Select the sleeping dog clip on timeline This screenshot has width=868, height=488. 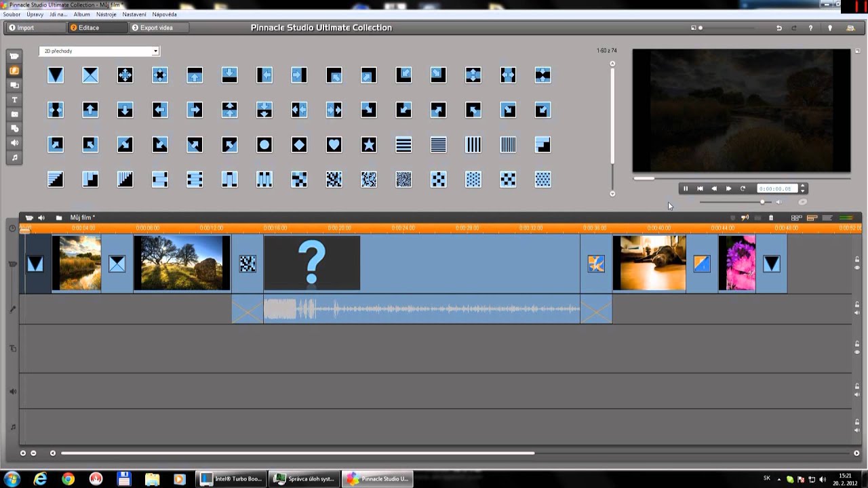650,263
